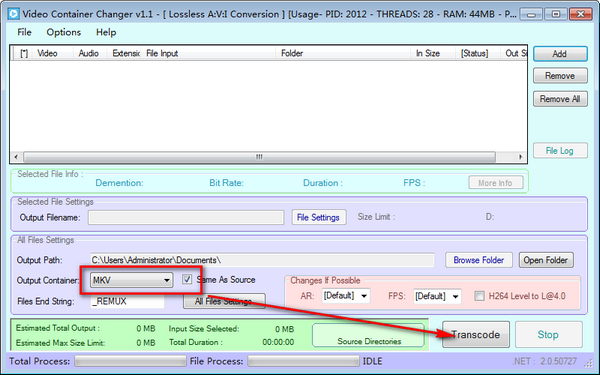This screenshot has width=600, height=375.
Task: Expand the FPS Default dropdown
Action: coord(437,296)
